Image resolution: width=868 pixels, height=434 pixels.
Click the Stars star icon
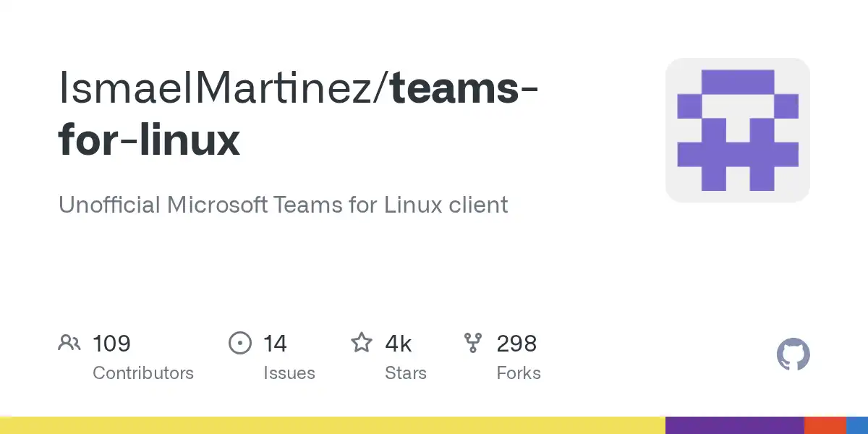pyautogui.click(x=362, y=343)
